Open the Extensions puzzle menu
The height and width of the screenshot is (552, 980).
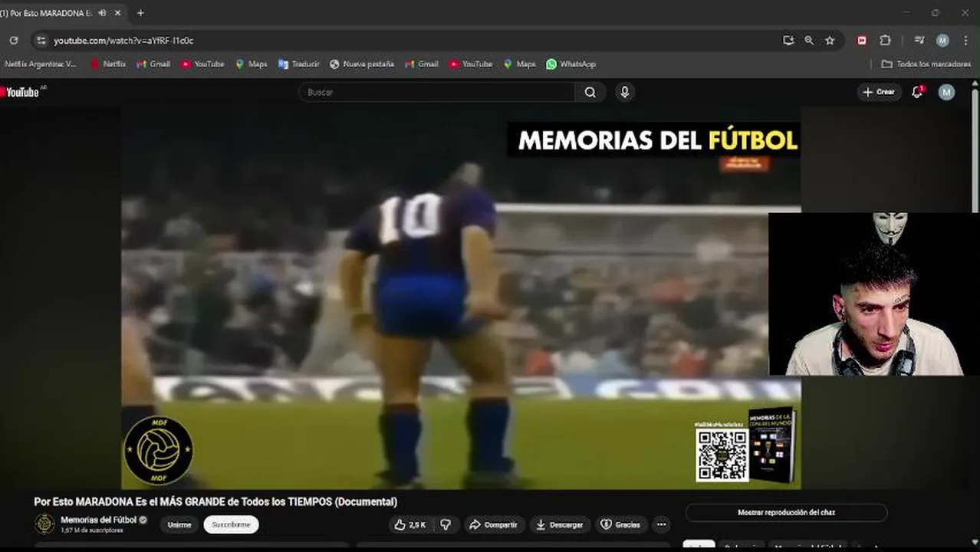(x=885, y=41)
